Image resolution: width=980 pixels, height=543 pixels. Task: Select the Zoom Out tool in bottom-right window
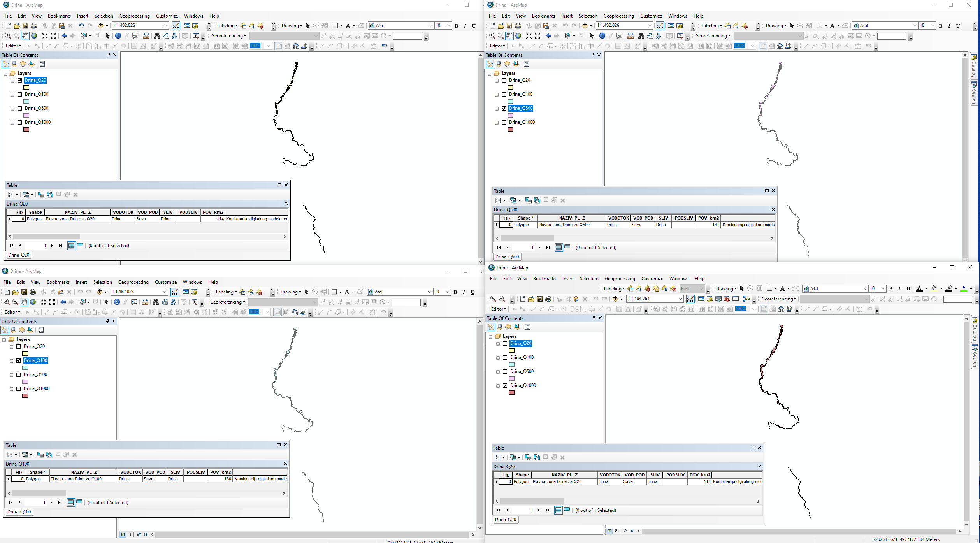click(x=502, y=299)
